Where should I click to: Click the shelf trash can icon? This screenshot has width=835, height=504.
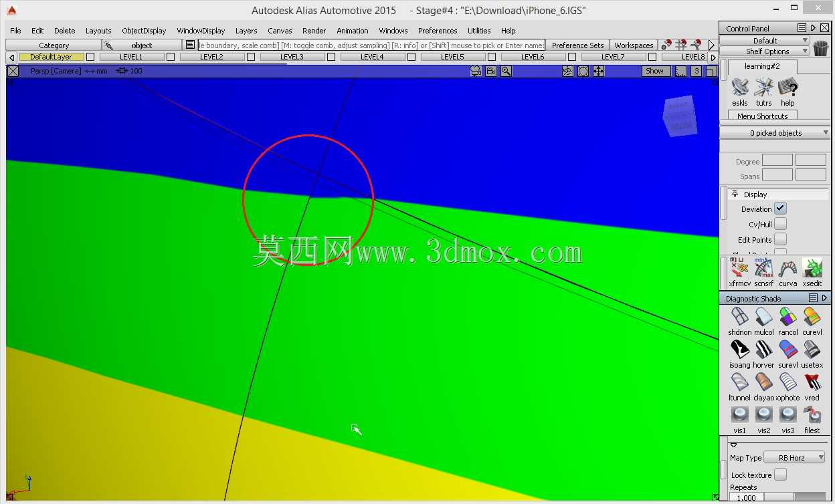pos(820,47)
